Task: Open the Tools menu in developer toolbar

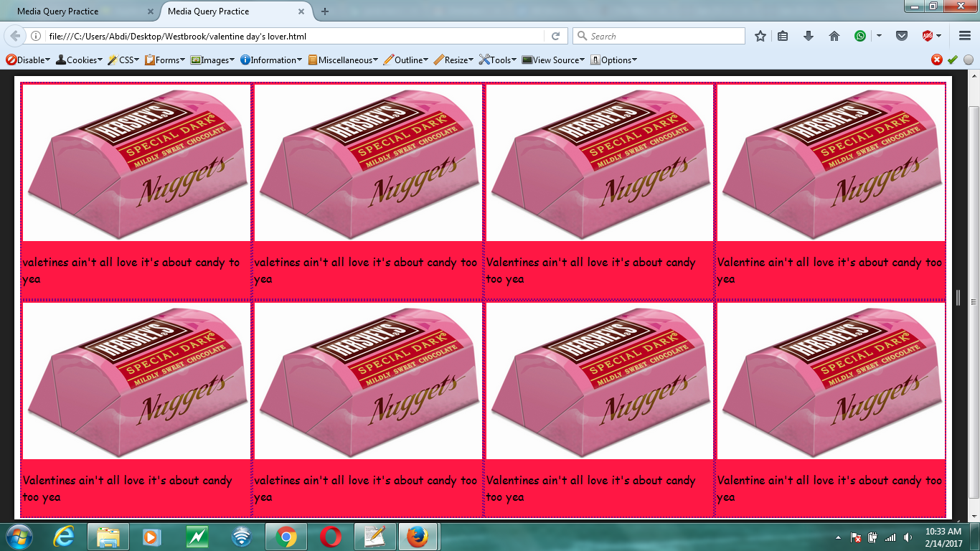Action: (498, 60)
